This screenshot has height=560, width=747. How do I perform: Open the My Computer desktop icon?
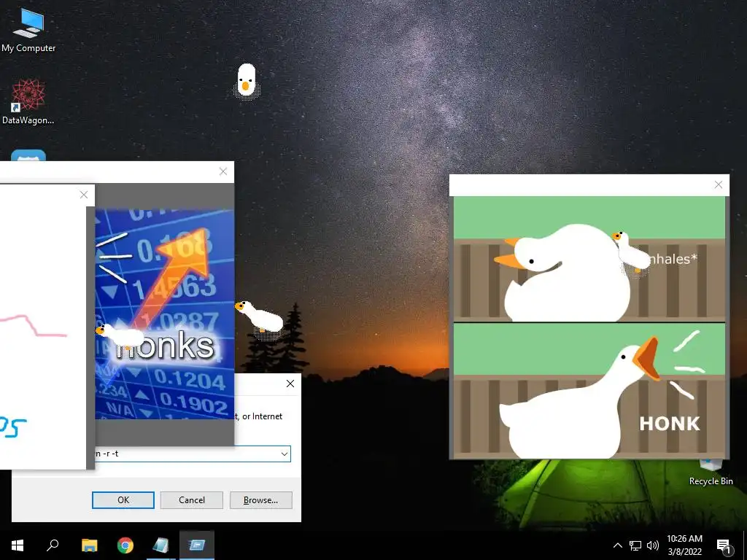(x=28, y=29)
